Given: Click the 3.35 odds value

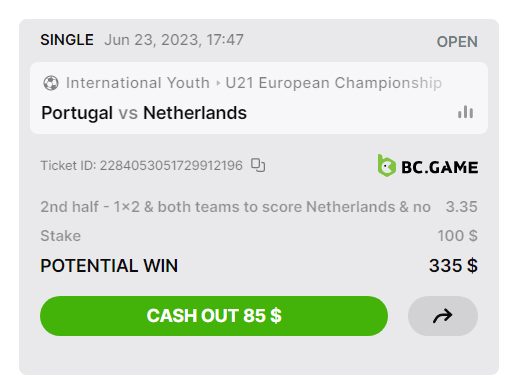Looking at the screenshot, I should coord(462,207).
